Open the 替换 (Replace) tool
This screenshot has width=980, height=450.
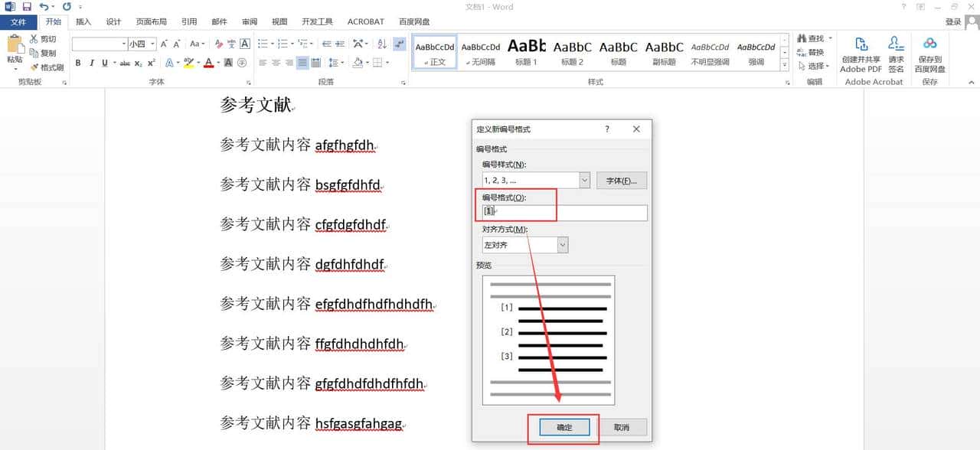[813, 51]
